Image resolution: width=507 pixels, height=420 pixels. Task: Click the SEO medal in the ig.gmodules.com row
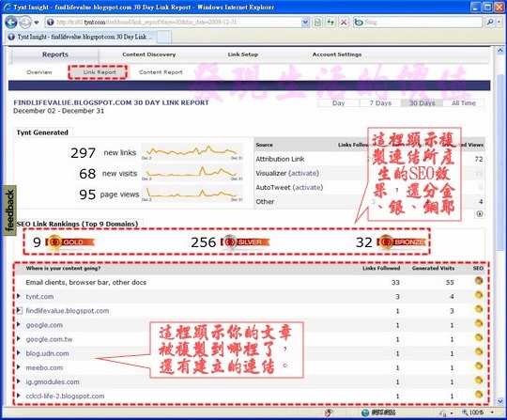(479, 381)
